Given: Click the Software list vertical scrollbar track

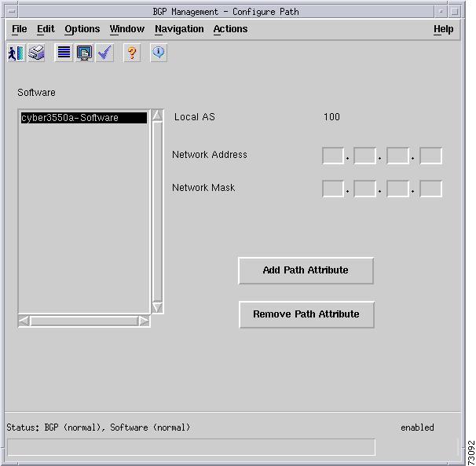Looking at the screenshot, I should [x=157, y=211].
